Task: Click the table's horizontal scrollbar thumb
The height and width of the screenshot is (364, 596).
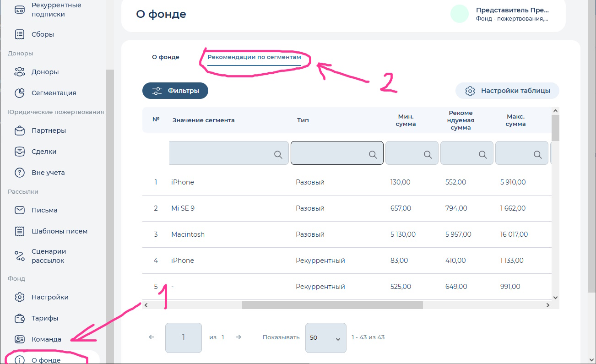Action: tap(332, 305)
